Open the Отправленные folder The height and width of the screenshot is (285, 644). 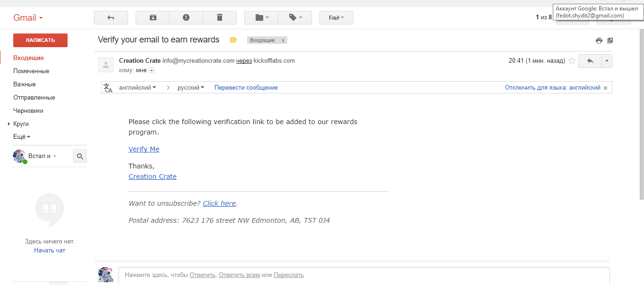34,97
